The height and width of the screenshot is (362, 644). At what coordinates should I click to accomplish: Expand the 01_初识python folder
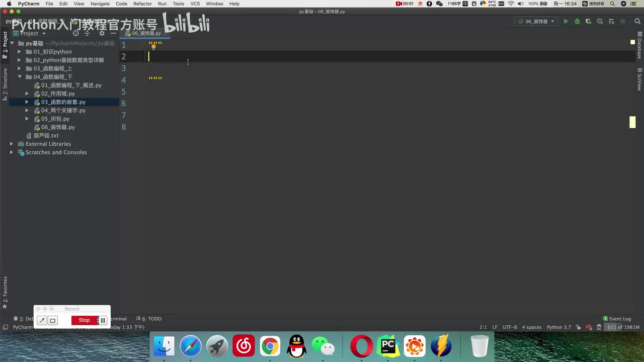20,52
